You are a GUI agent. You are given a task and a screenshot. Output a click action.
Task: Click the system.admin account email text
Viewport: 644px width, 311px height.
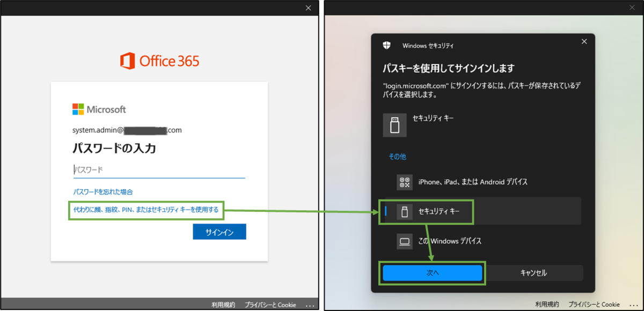[x=127, y=130]
